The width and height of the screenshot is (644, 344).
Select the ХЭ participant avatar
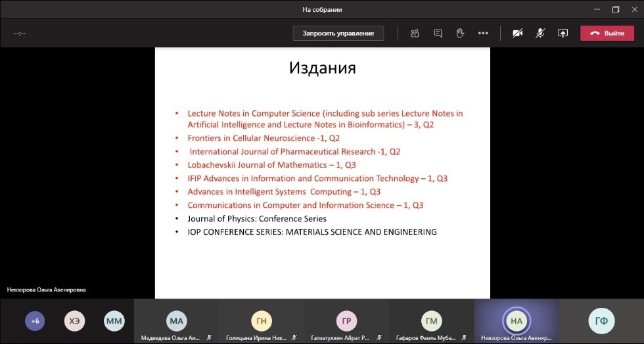(74, 321)
